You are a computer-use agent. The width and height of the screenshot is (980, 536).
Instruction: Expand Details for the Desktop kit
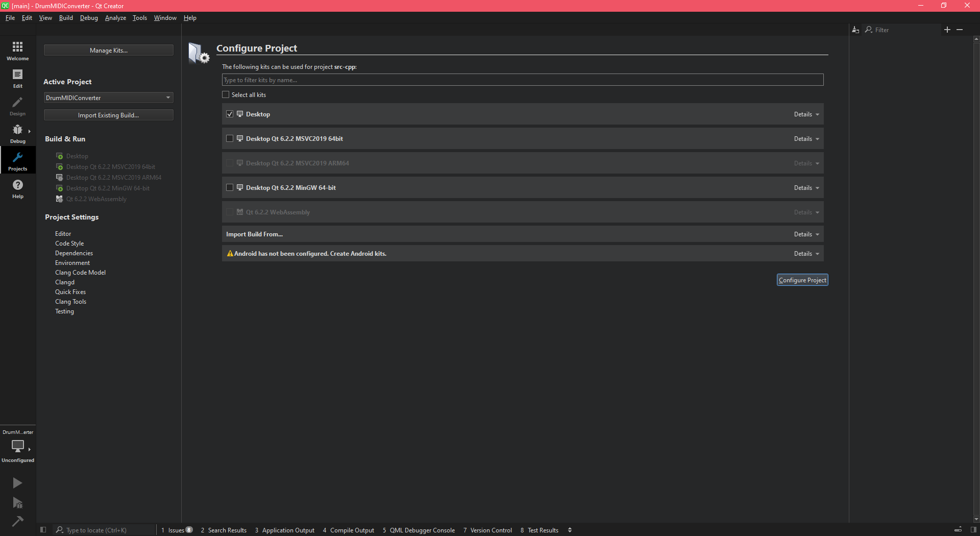[x=806, y=114]
